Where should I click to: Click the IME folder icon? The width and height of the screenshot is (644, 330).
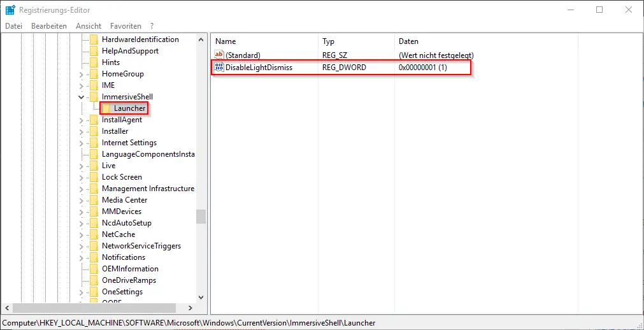[94, 85]
